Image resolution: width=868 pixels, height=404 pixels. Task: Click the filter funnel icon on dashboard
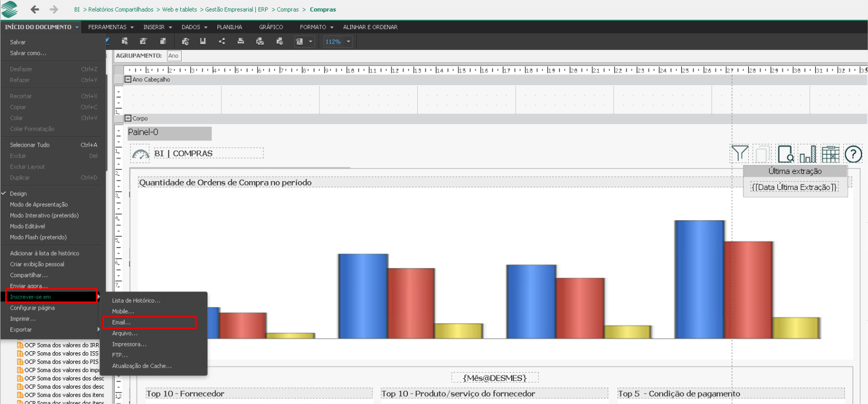click(739, 154)
